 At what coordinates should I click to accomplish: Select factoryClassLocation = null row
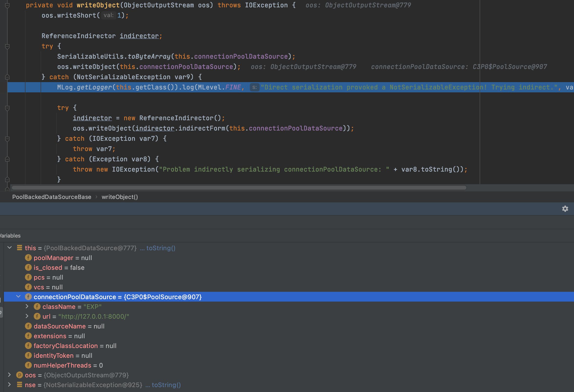coord(289,346)
